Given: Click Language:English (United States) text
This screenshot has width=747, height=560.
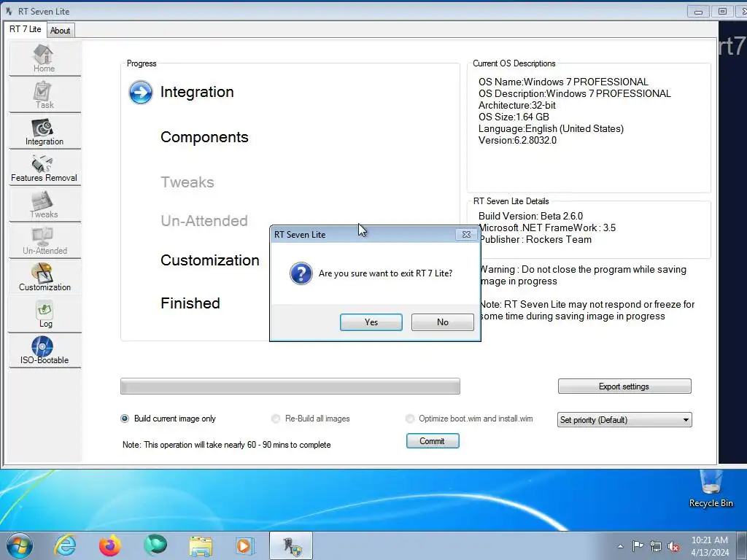Looking at the screenshot, I should [551, 128].
